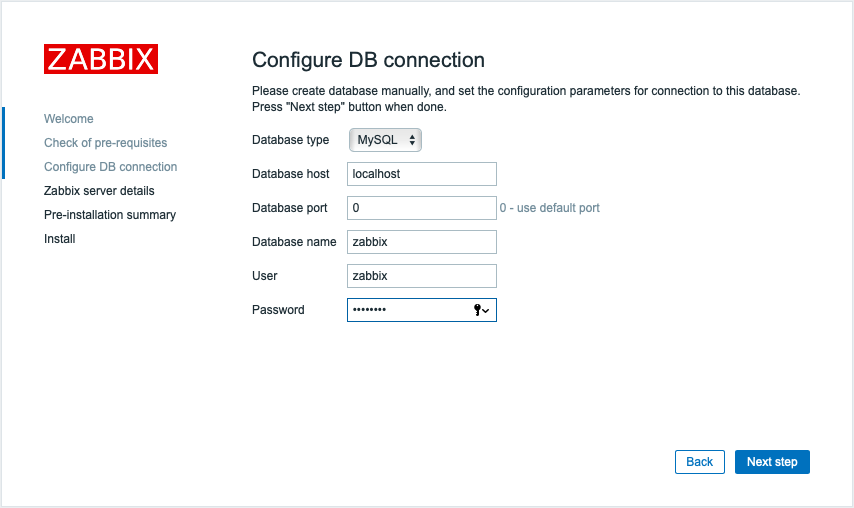Viewport: 854px width, 508px height.
Task: Click the Zabbix logo
Action: 101,59
